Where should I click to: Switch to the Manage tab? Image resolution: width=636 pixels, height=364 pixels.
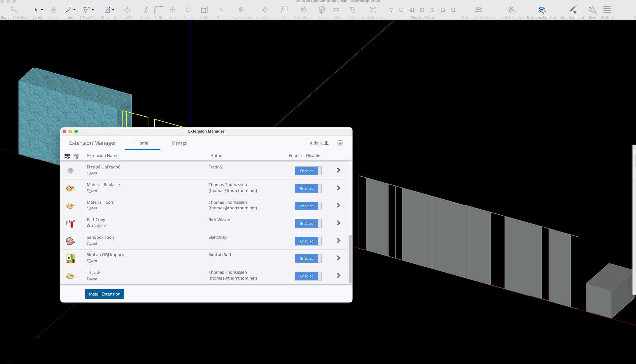click(179, 143)
